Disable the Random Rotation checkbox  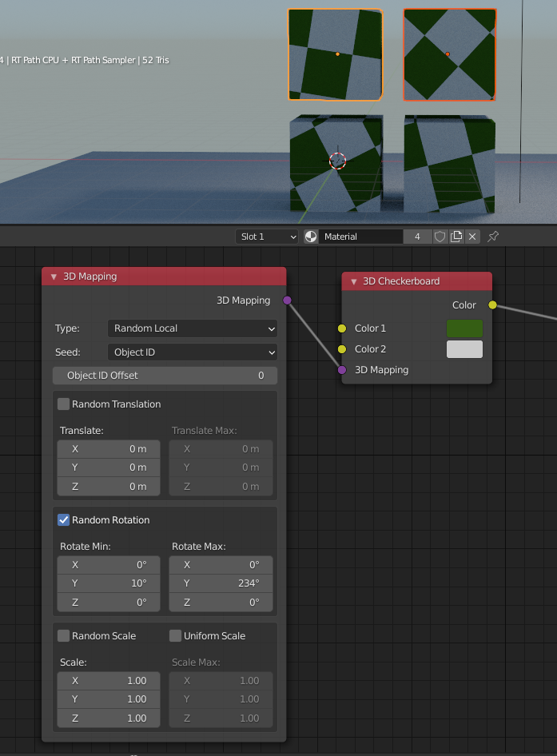pos(64,520)
